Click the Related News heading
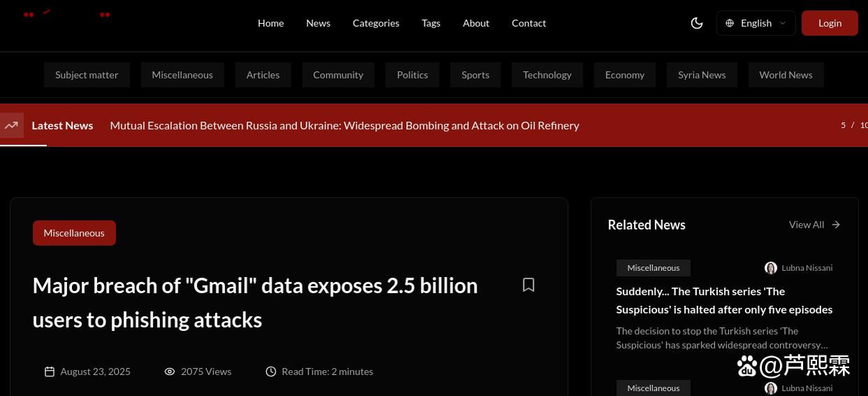The width and height of the screenshot is (868, 396). [x=646, y=225]
